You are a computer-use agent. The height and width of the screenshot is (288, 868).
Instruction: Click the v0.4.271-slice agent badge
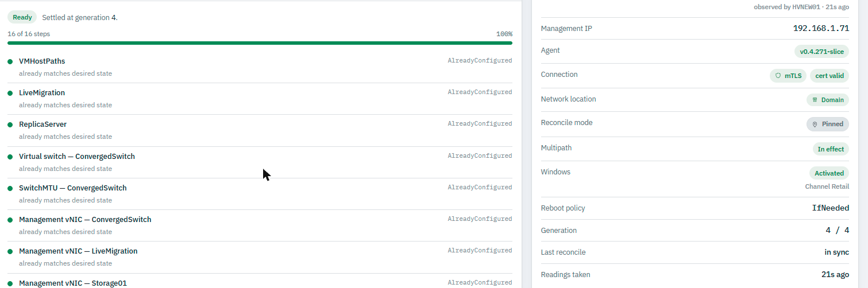pos(822,52)
